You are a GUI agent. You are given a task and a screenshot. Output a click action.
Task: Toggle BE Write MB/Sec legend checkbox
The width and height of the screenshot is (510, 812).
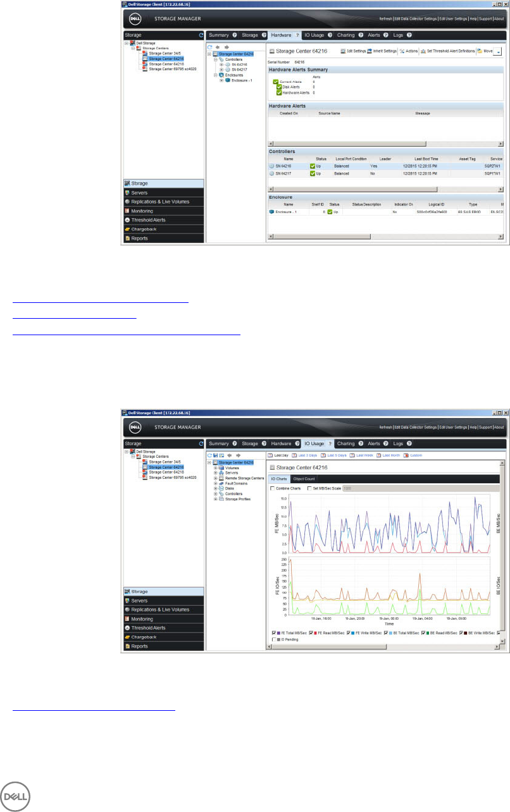(462, 632)
